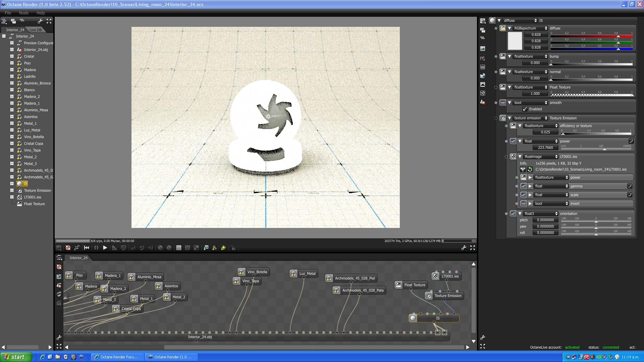This screenshot has width=644, height=362.
Task: Click the diffuse white color swatch
Action: click(x=515, y=41)
